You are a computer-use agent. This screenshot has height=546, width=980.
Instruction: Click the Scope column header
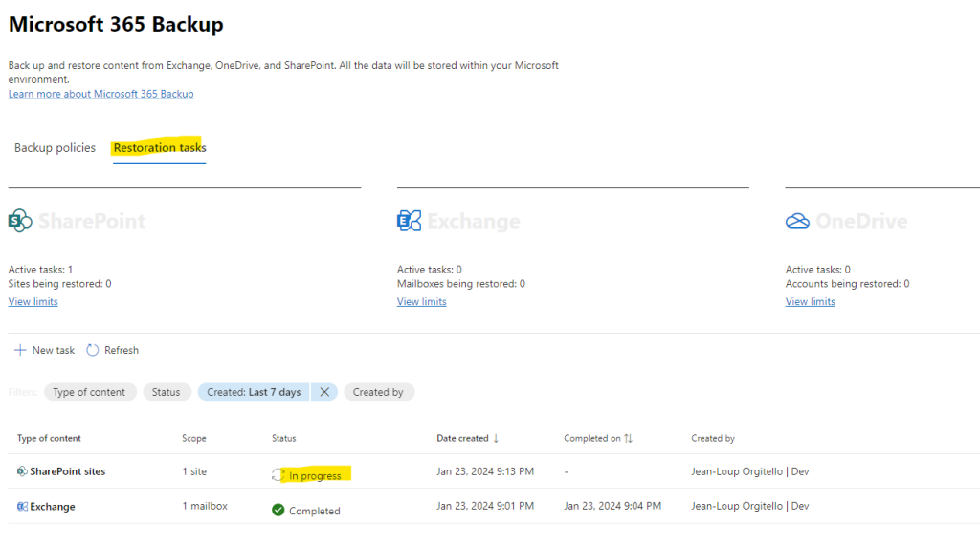point(193,438)
